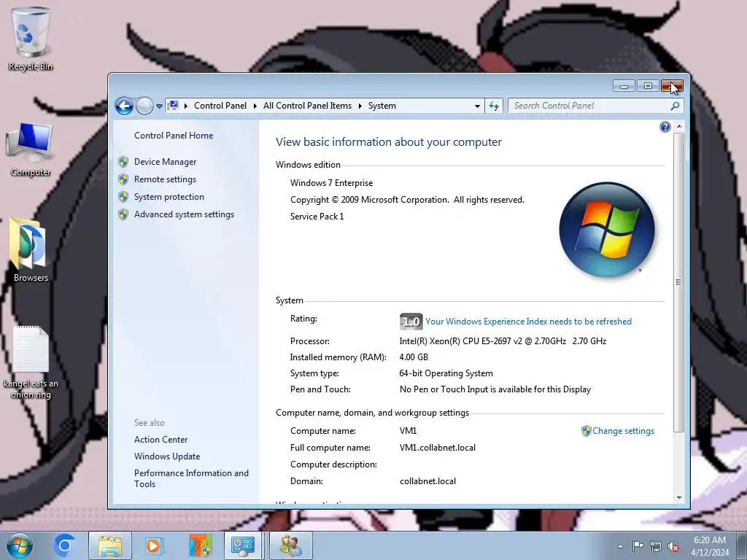Click the 1.0 Windows Experience rating badge
Screen dimensions: 747x560
tap(411, 322)
